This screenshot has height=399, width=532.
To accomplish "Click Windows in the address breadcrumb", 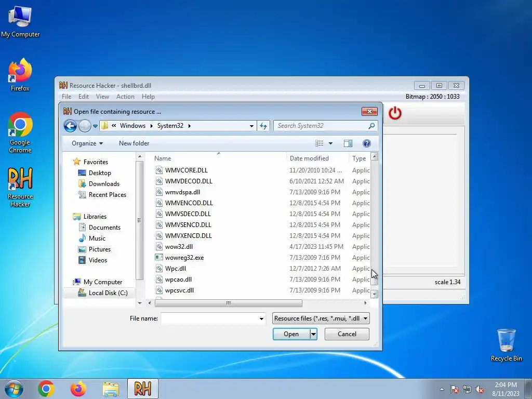I will click(132, 126).
